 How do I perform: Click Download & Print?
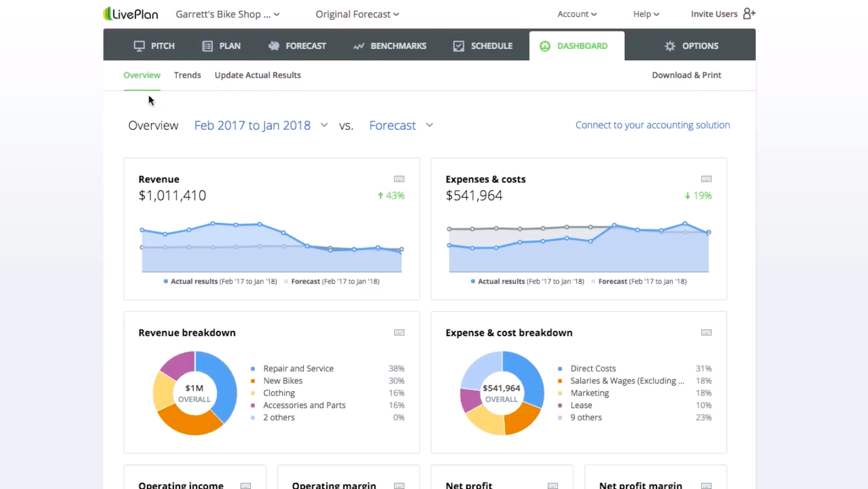[686, 75]
